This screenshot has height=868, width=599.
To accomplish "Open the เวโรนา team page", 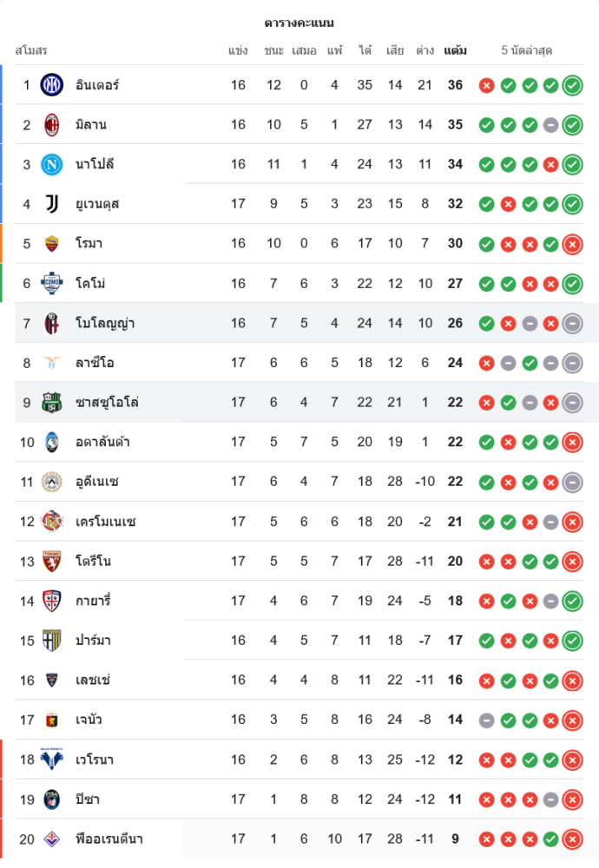I will coord(95,759).
